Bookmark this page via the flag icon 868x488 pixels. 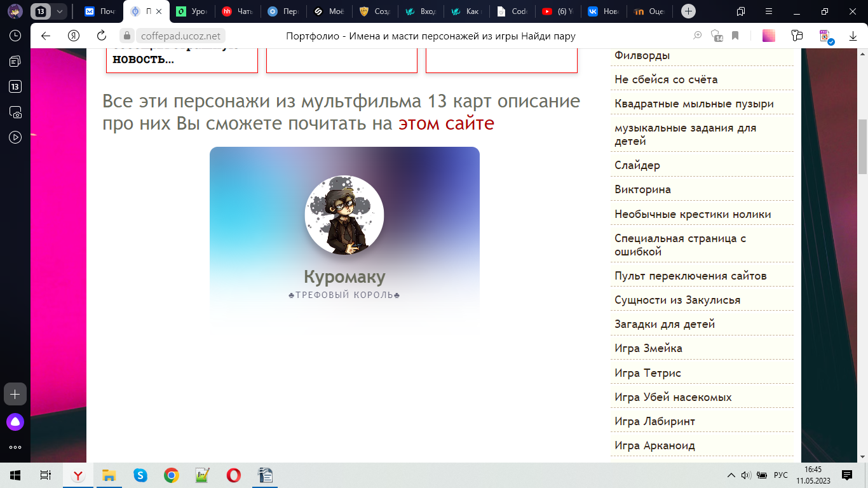pyautogui.click(x=735, y=36)
